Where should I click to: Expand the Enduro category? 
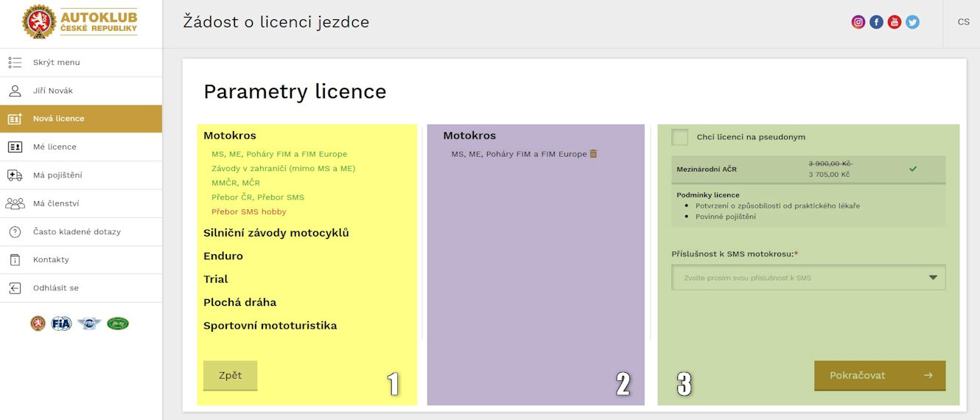[x=223, y=256]
